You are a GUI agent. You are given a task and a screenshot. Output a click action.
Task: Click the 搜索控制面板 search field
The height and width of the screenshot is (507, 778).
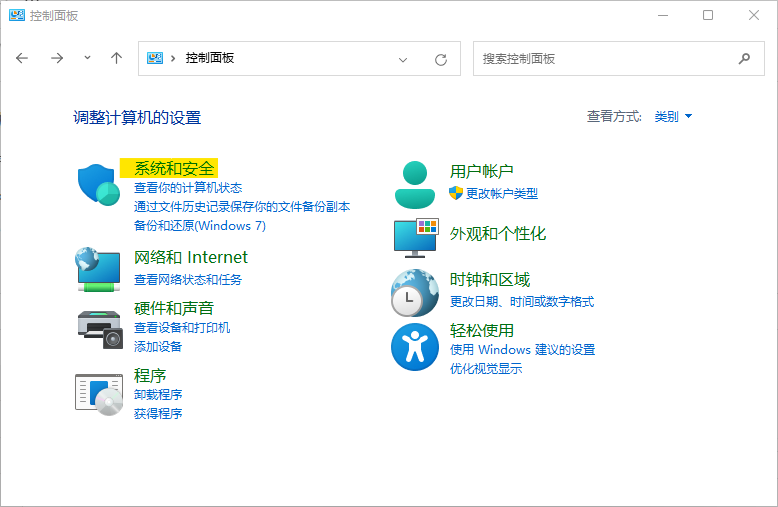[605, 59]
